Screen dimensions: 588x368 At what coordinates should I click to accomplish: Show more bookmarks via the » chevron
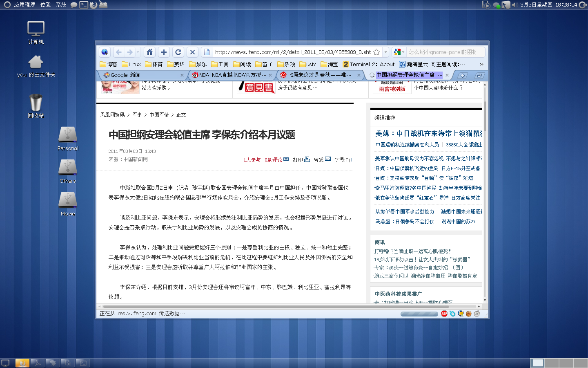coord(481,64)
